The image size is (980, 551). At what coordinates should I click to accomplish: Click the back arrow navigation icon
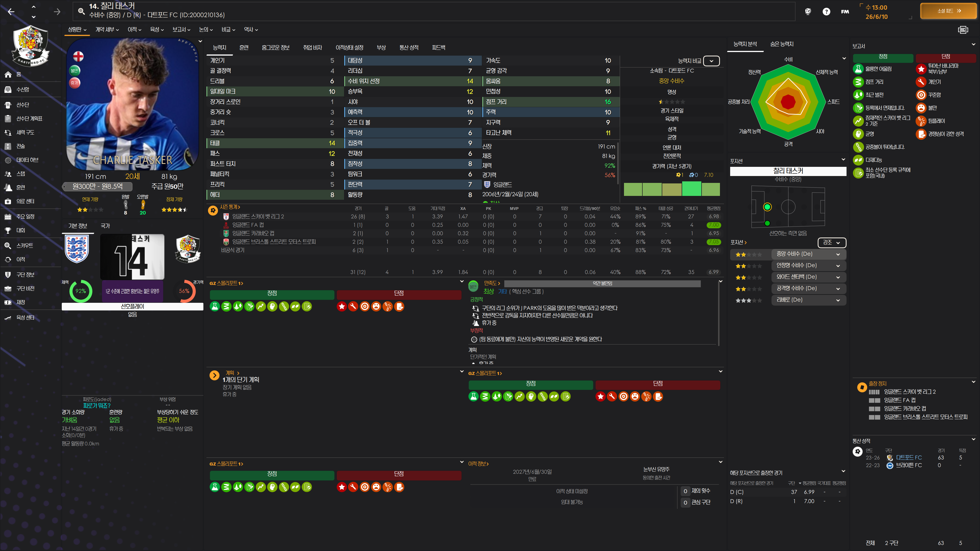click(x=11, y=12)
